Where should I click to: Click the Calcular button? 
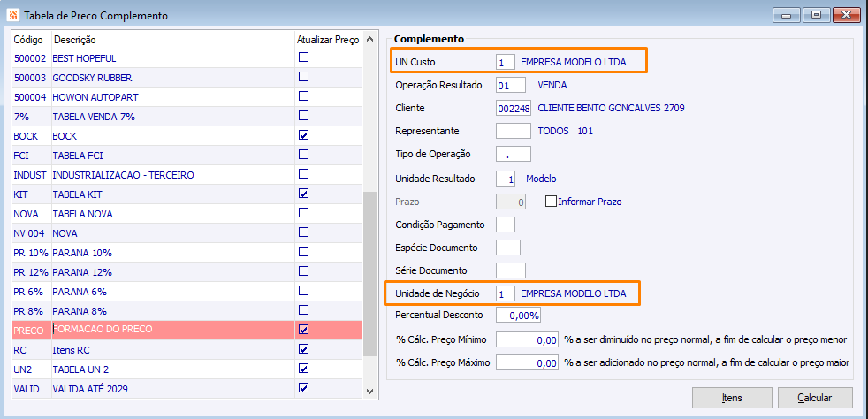coord(814,398)
